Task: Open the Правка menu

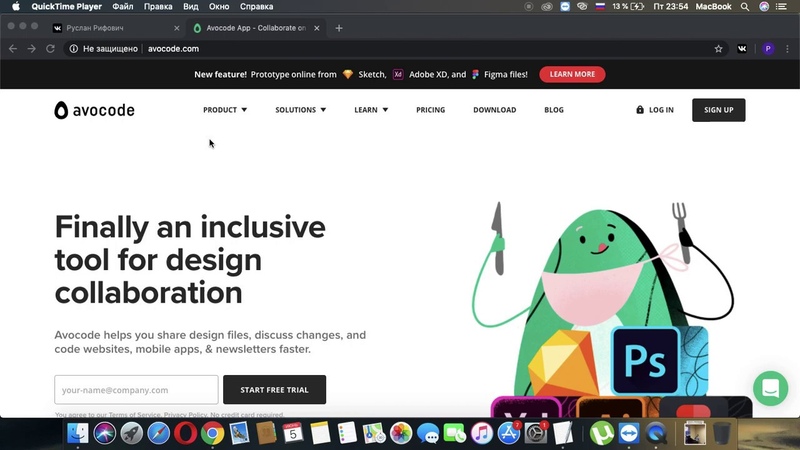Action: (x=158, y=7)
